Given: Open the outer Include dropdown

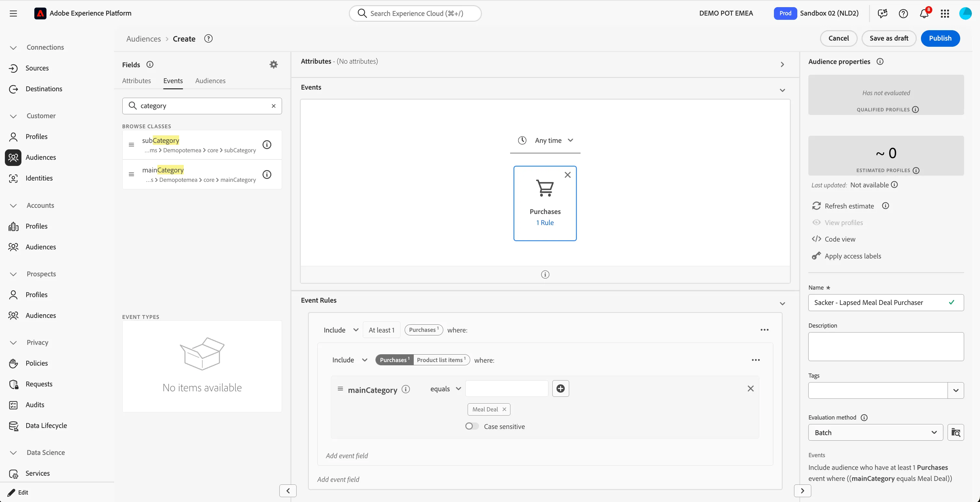Looking at the screenshot, I should (341, 330).
